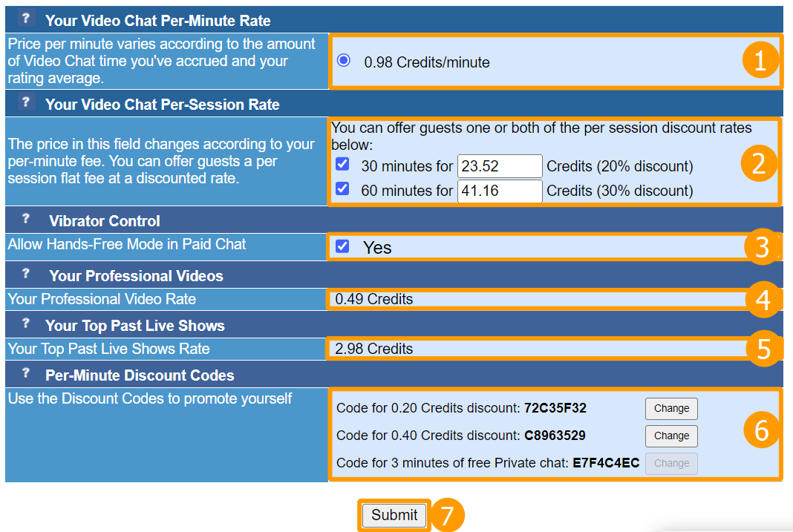Click help icon beside Per-Minute Discount Codes

click(26, 373)
